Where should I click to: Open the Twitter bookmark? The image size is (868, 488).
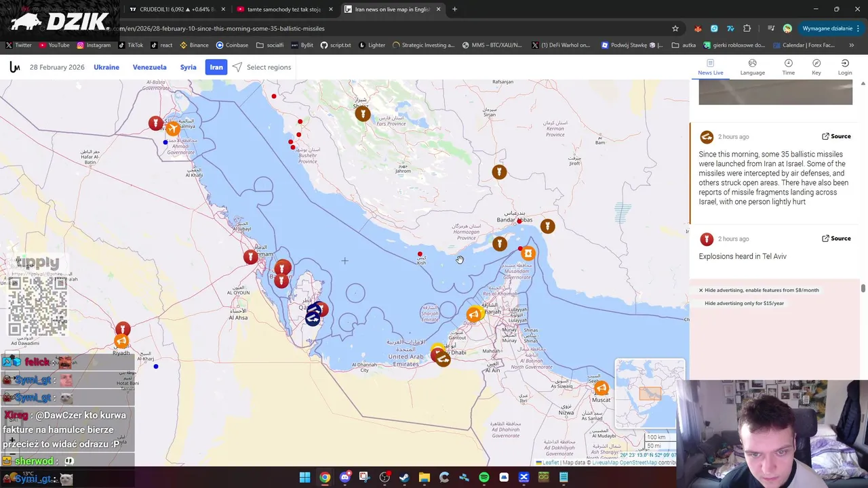pyautogui.click(x=18, y=45)
